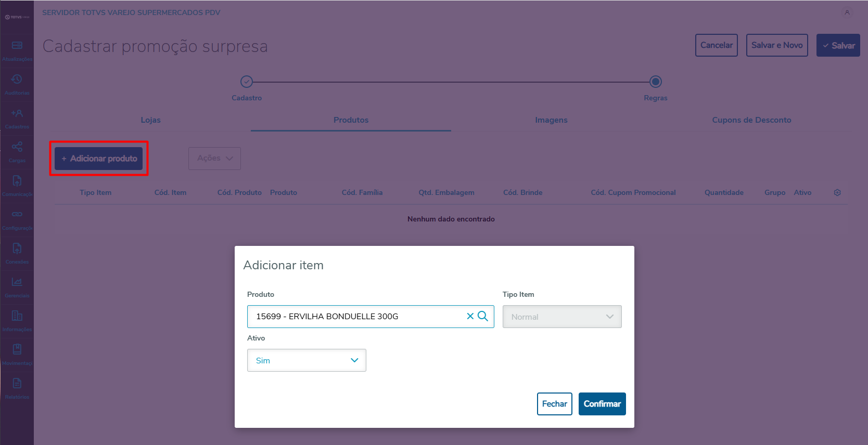
Task: Open the Gerenciais chart icon
Action: (17, 282)
